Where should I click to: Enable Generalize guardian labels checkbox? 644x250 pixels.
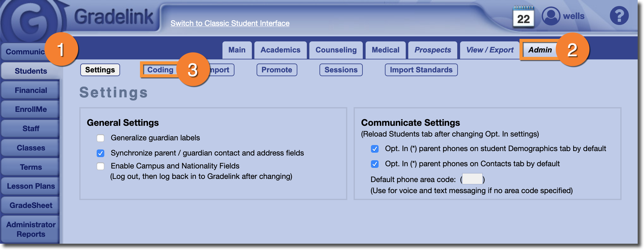[100, 138]
